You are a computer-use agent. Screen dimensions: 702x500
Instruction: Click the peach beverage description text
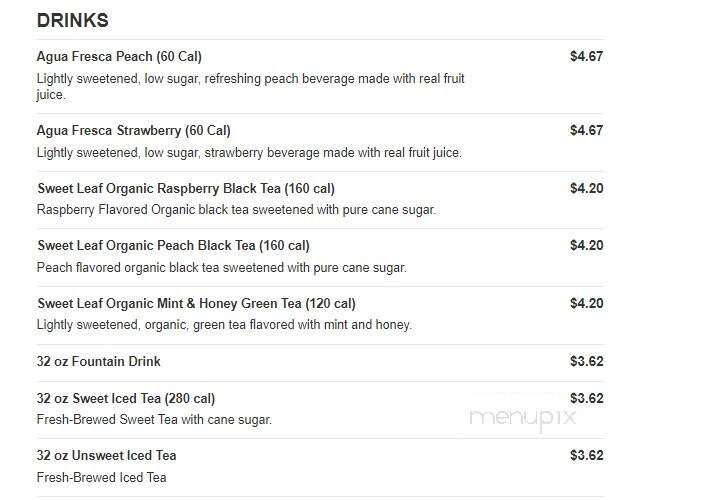(x=251, y=86)
